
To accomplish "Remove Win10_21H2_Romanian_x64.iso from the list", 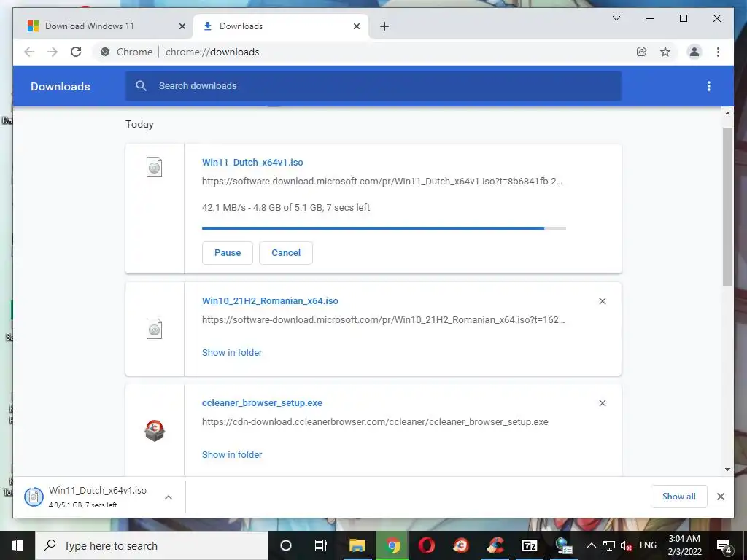I will (602, 301).
